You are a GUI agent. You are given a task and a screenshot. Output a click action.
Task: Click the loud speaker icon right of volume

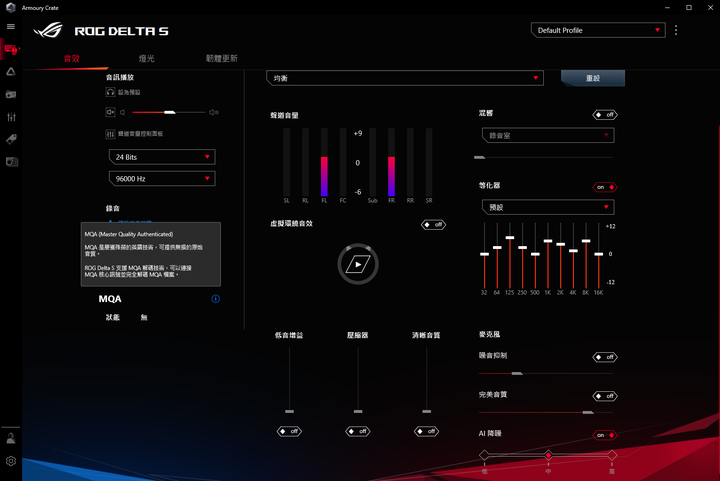(x=214, y=112)
